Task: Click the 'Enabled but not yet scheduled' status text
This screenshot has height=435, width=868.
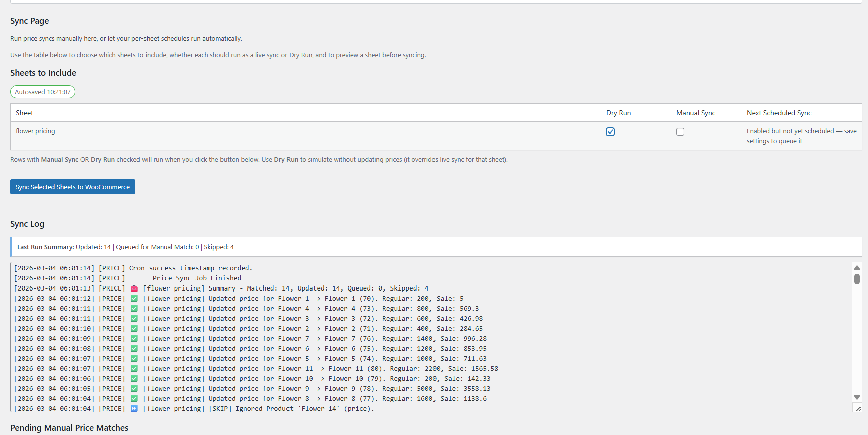Action: (x=801, y=136)
